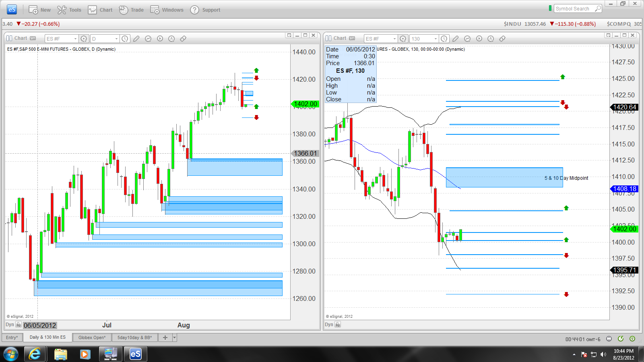Toggle the Dyn lock icon on the 130-minute chart
Screen dimensions: 644x362
(338, 325)
